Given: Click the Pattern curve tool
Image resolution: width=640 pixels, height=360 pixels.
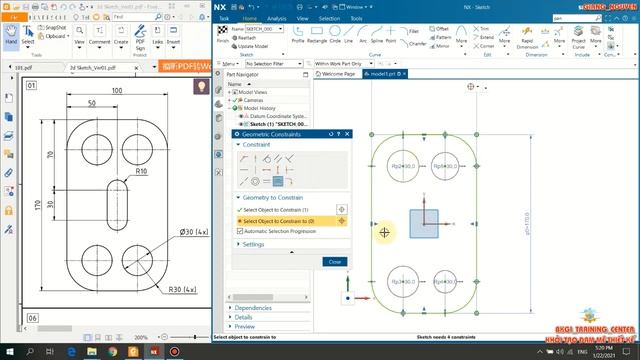Looking at the screenshot, I should [x=440, y=37].
